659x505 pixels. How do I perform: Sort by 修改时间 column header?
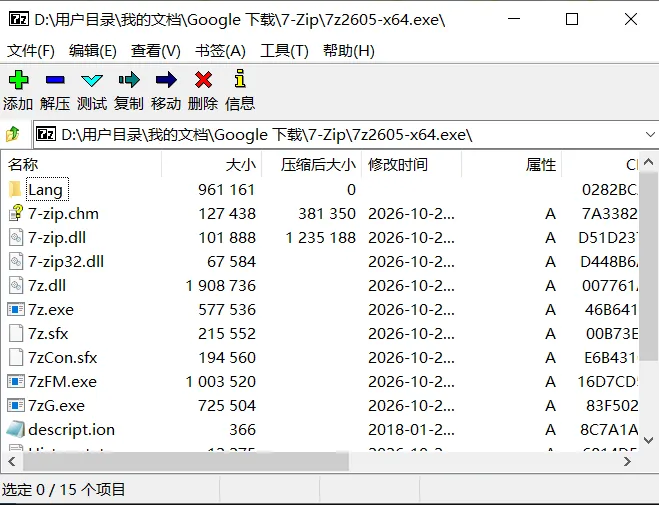coord(411,165)
